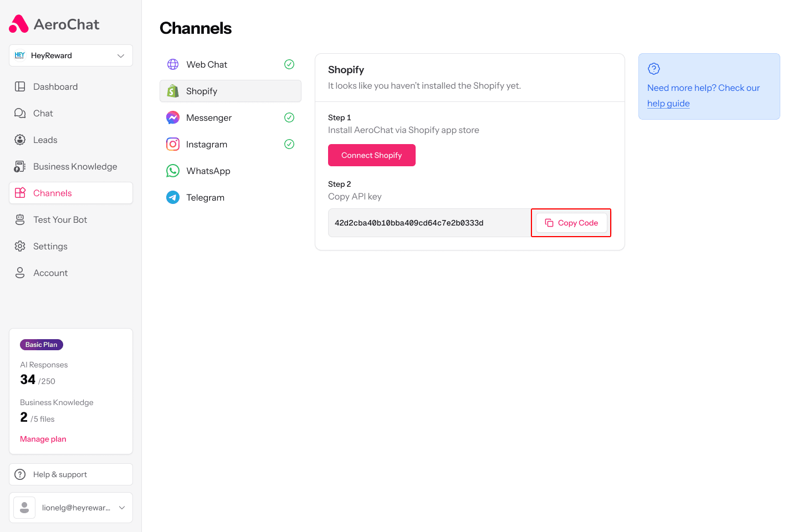Click the Shopify panel heading
This screenshot has width=798, height=532.
point(346,70)
